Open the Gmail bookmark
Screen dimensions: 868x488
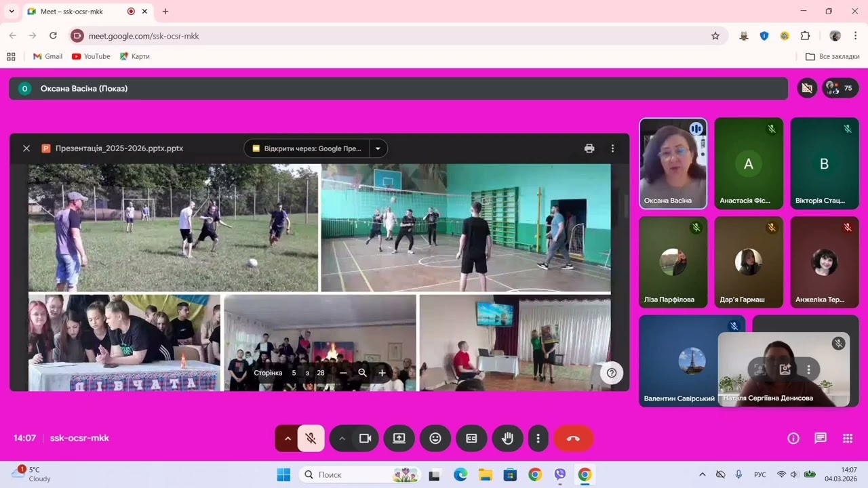tap(47, 56)
